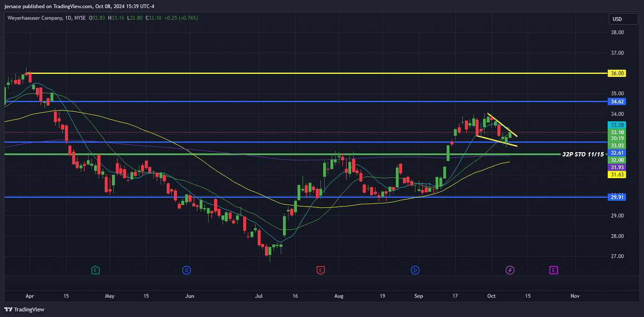This screenshot has height=317, width=644.
Task: Click the blue dividend D marker near June
Action: click(x=186, y=270)
